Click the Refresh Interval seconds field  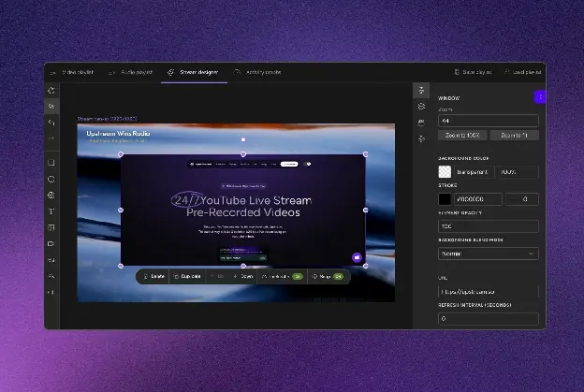click(x=489, y=319)
